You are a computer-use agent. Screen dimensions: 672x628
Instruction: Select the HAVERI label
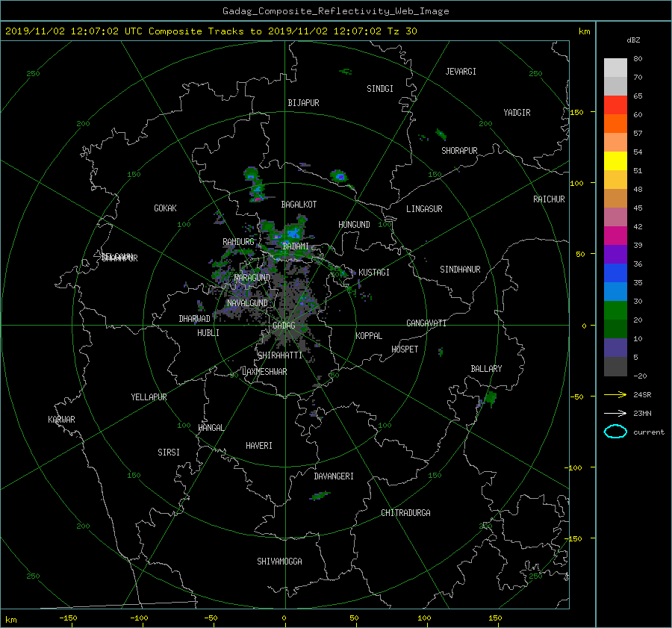tap(259, 446)
